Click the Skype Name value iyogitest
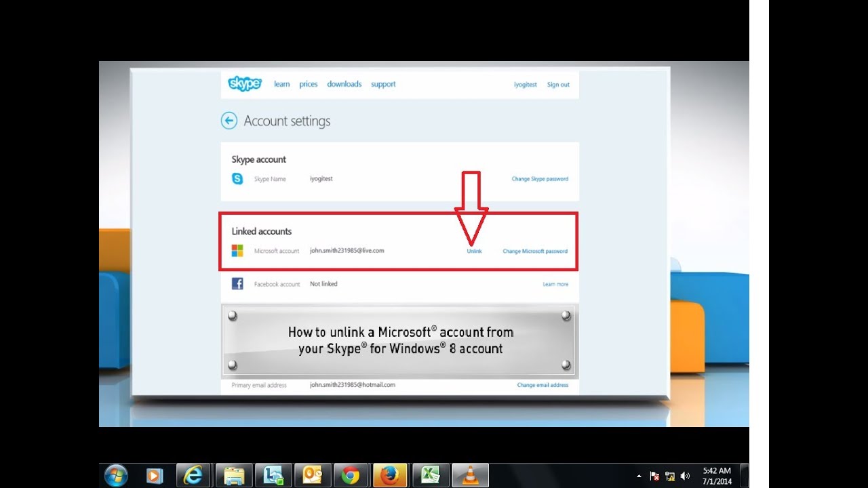 [321, 179]
